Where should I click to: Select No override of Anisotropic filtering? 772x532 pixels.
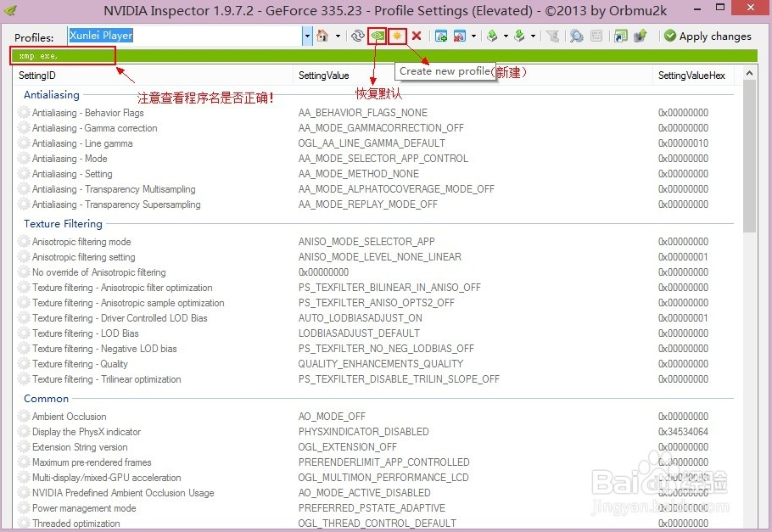point(99,272)
